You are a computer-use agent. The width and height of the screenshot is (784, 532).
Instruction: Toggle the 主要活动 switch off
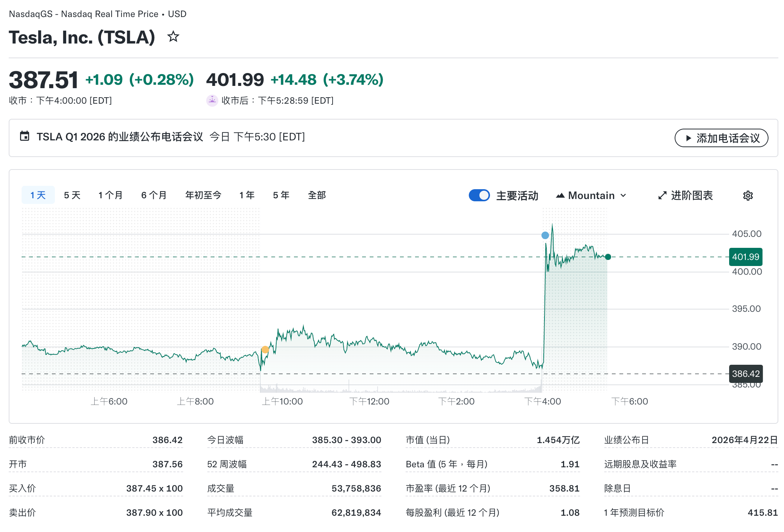[479, 195]
